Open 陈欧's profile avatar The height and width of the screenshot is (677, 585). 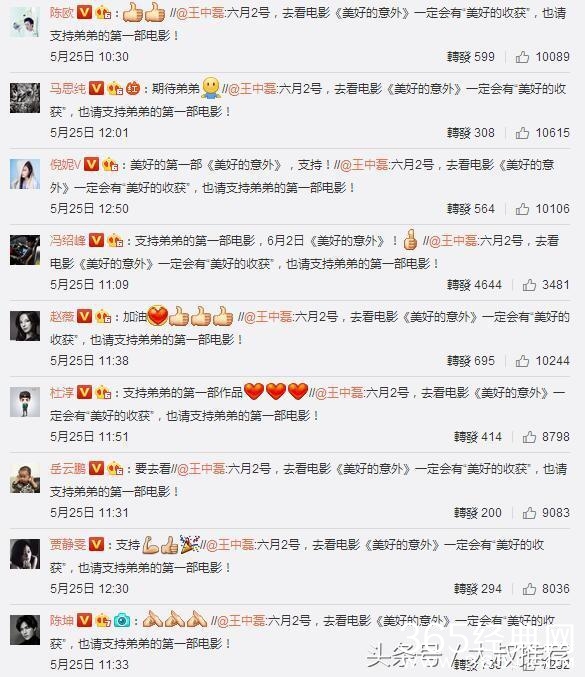[x=25, y=22]
